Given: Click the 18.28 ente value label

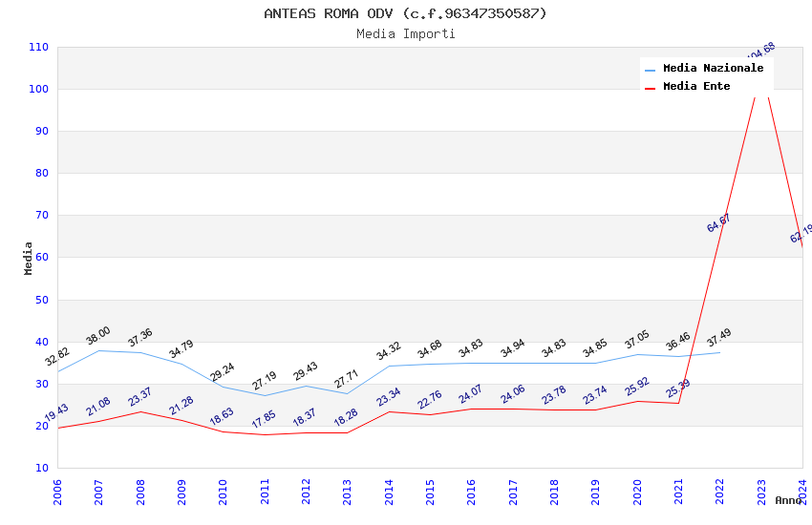Looking at the screenshot, I should [x=347, y=417].
